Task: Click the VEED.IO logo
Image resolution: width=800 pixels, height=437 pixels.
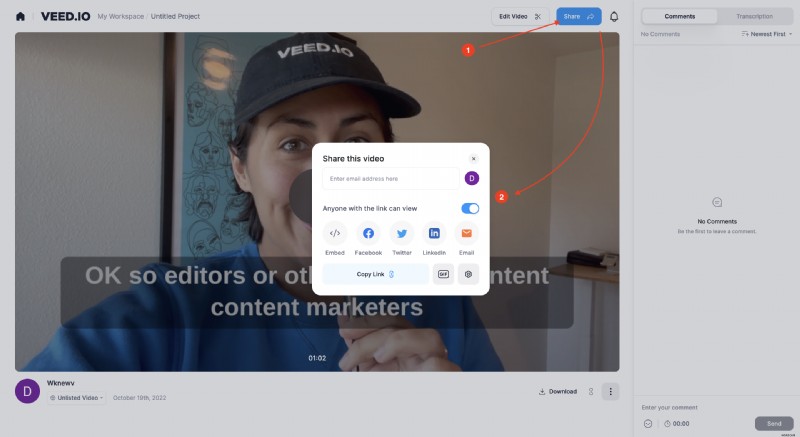Action: (66, 16)
